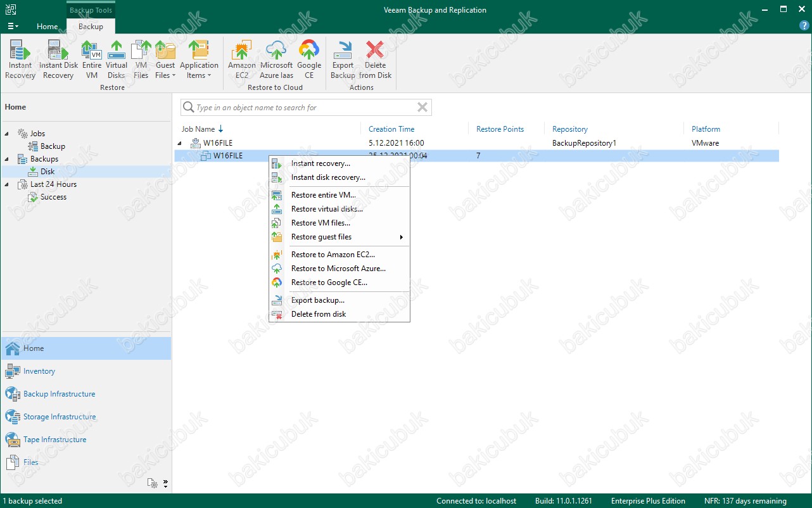The height and width of the screenshot is (508, 812).
Task: Switch to the Backup ribbon tab
Action: (91, 27)
